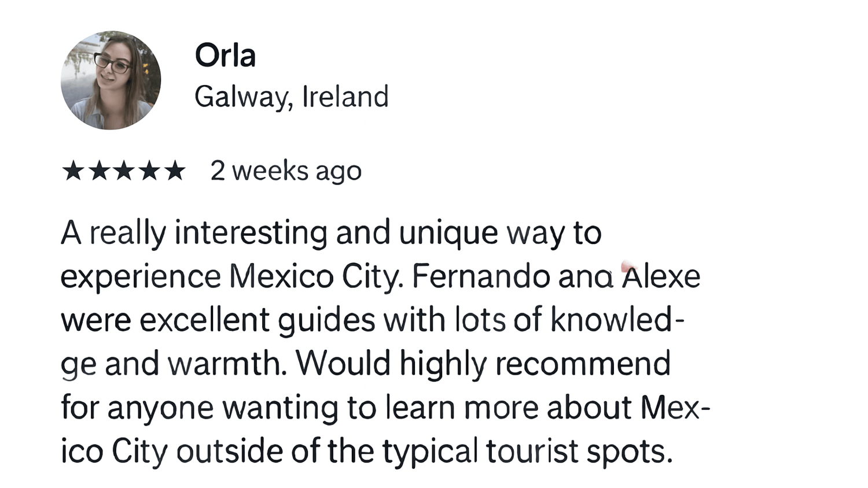Click "Mexico City" after the word experience
This screenshot has width=868, height=488.
(315, 276)
